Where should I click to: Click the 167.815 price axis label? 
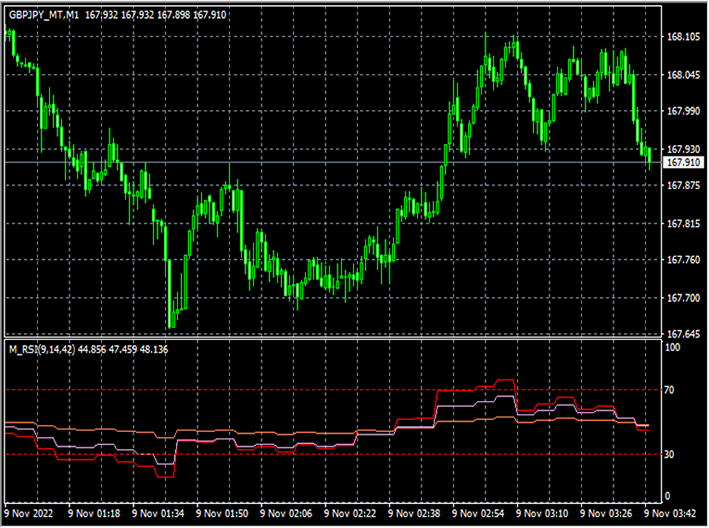pyautogui.click(x=684, y=224)
